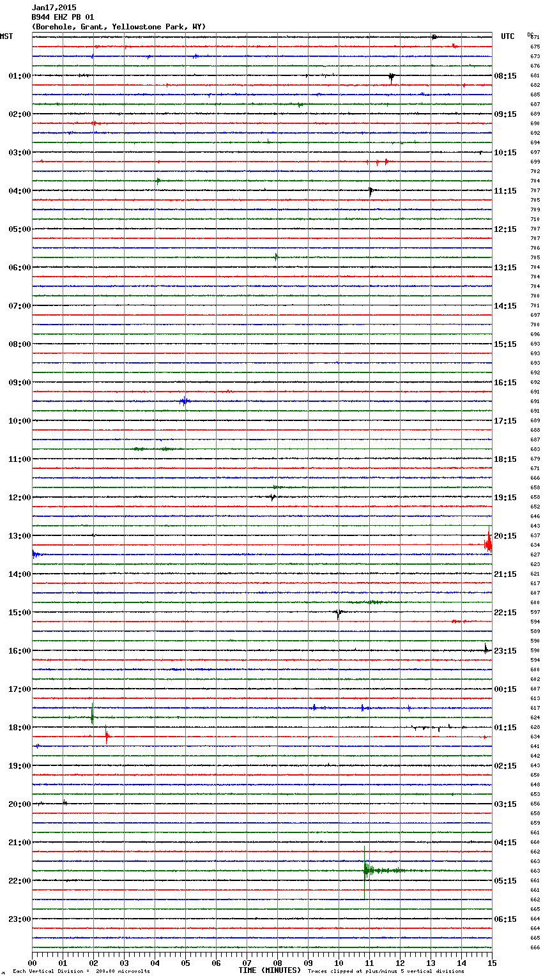Click the 04:15 UTC time label

(505, 842)
